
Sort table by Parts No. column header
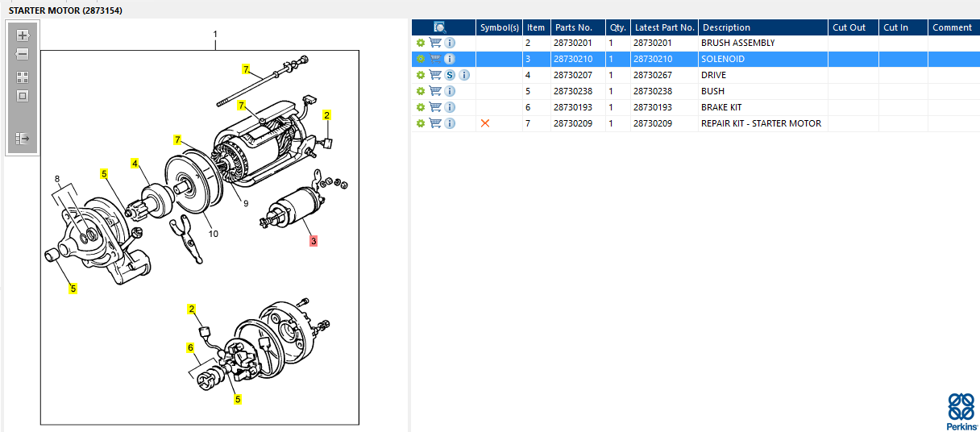573,27
